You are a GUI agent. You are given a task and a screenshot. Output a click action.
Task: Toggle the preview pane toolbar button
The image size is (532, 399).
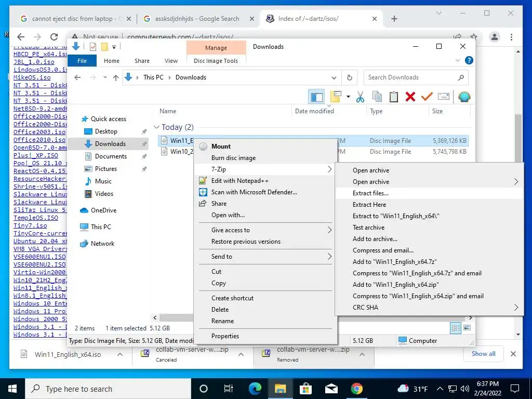(316, 97)
